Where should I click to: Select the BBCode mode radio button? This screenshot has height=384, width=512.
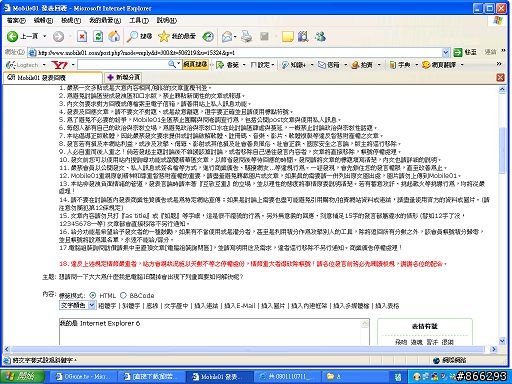pos(123,295)
